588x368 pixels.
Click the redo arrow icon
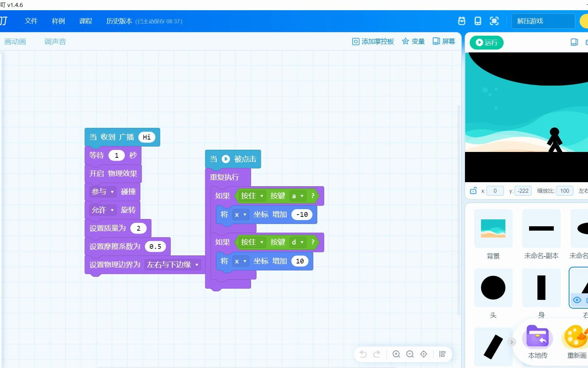coord(377,354)
